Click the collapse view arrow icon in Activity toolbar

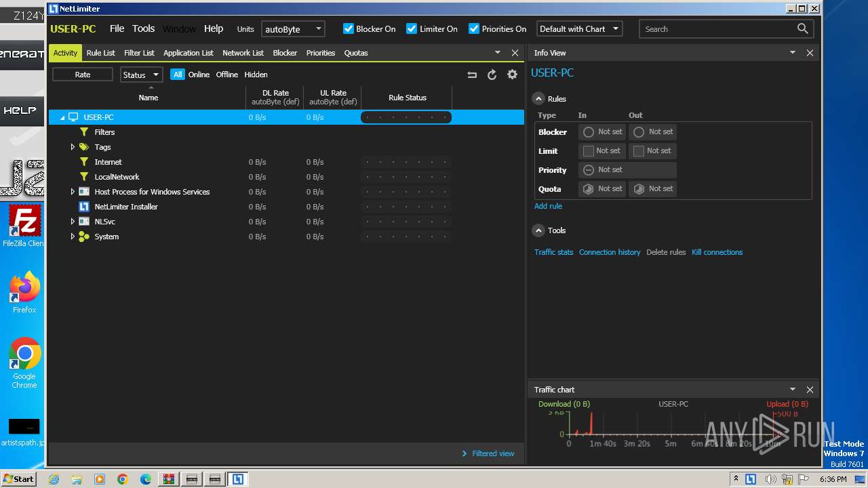click(x=472, y=75)
